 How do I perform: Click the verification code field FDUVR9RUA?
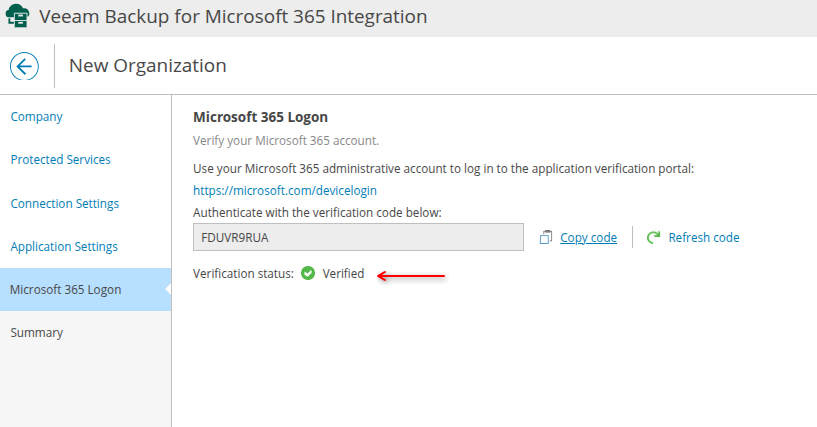358,237
